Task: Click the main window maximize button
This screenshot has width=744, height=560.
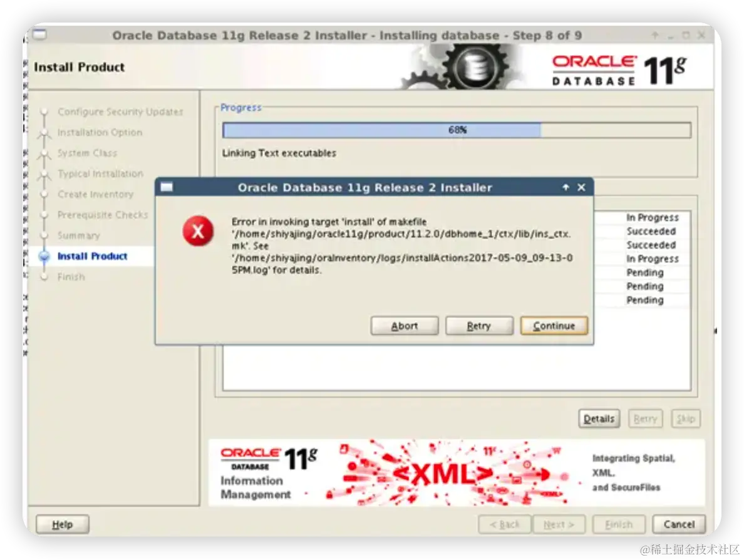Action: (686, 35)
